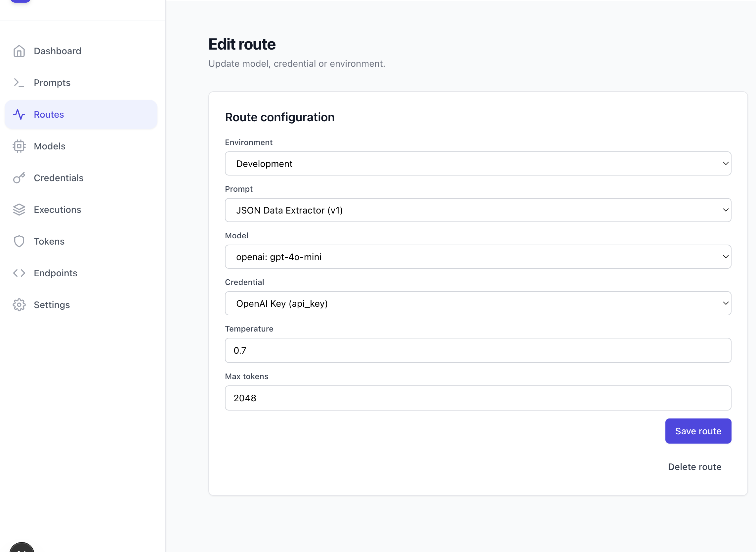Open the Environment dropdown

[x=478, y=164]
